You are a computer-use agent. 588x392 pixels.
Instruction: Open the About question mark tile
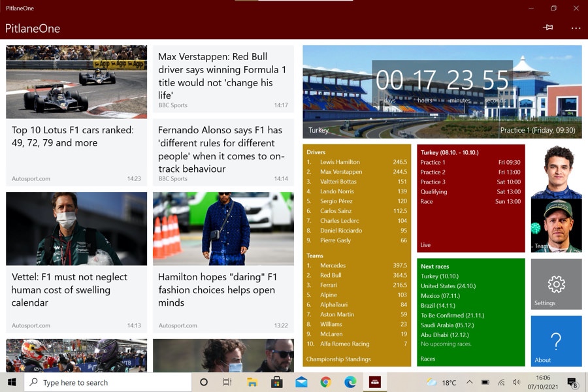(x=556, y=341)
